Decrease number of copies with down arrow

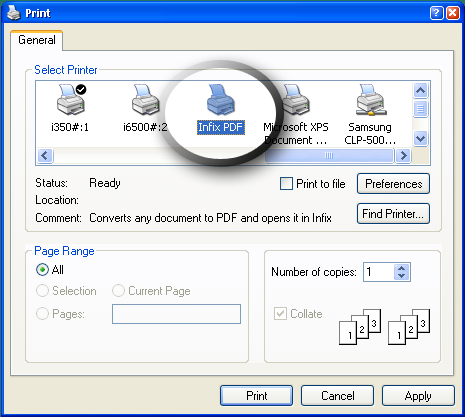[402, 276]
